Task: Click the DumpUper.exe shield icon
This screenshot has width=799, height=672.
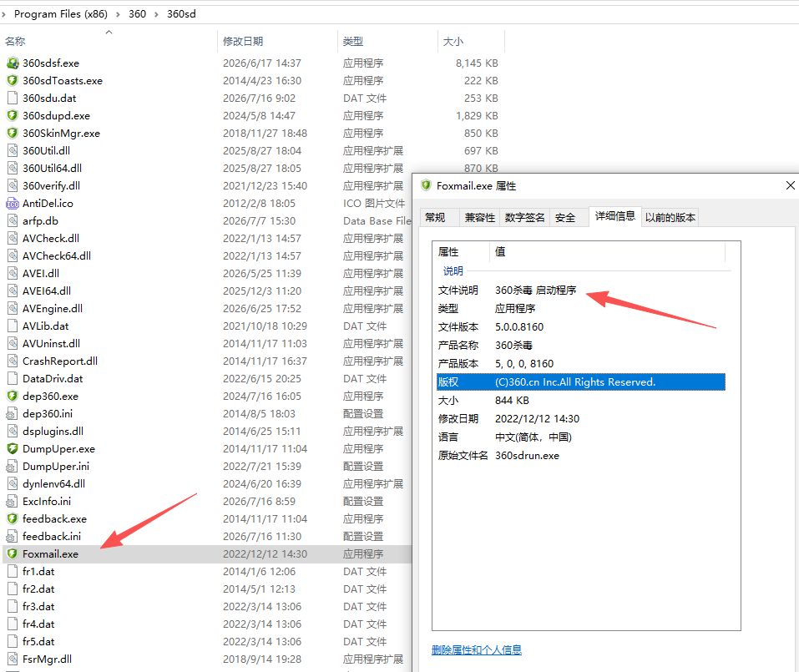Action: click(13, 449)
